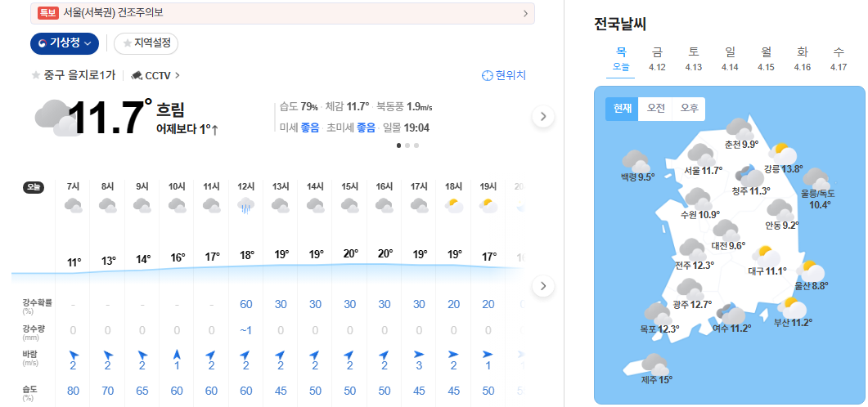Click the Busan weather icon on map

(x=792, y=308)
